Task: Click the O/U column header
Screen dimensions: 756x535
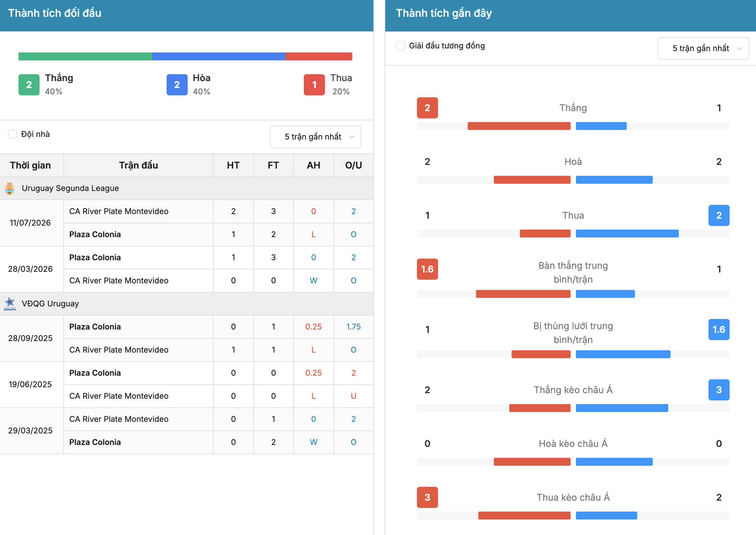Action: pyautogui.click(x=354, y=165)
